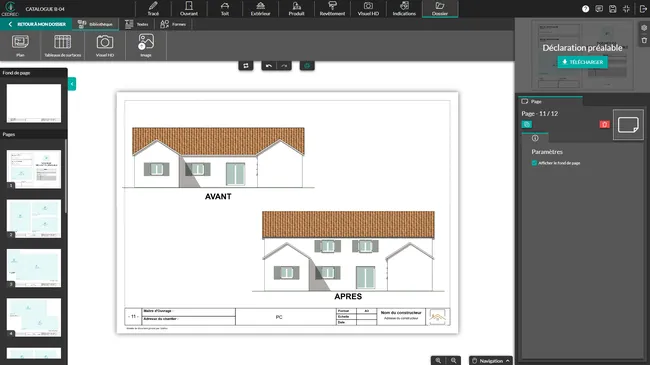Delete the page with the red trash button
650x365 pixels.
604,124
